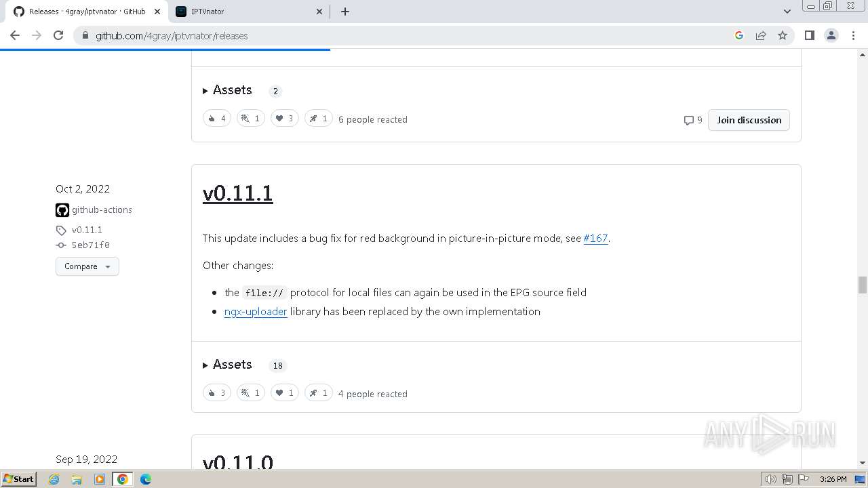Toggle heart reaction with count 3
Viewport: 868px width, 488px height.
click(285, 119)
